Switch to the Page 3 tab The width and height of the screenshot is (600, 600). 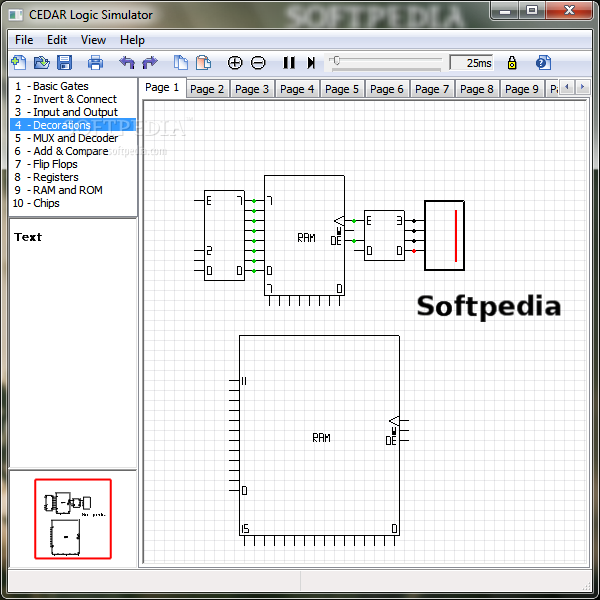coord(252,89)
